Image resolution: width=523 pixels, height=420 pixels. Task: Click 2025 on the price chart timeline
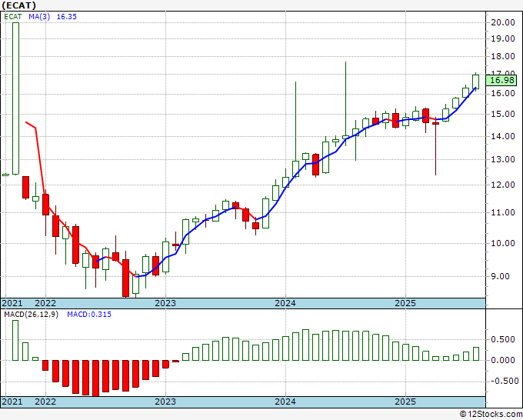point(405,303)
